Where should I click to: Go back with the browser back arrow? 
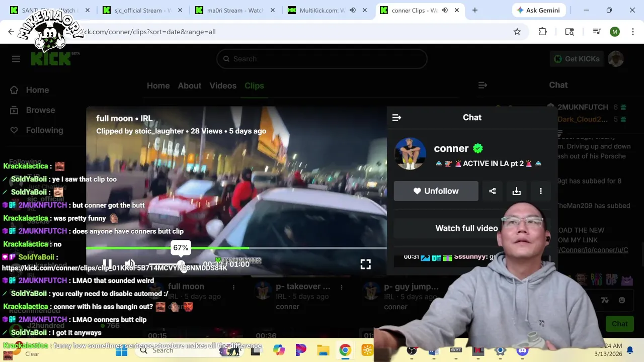11,32
